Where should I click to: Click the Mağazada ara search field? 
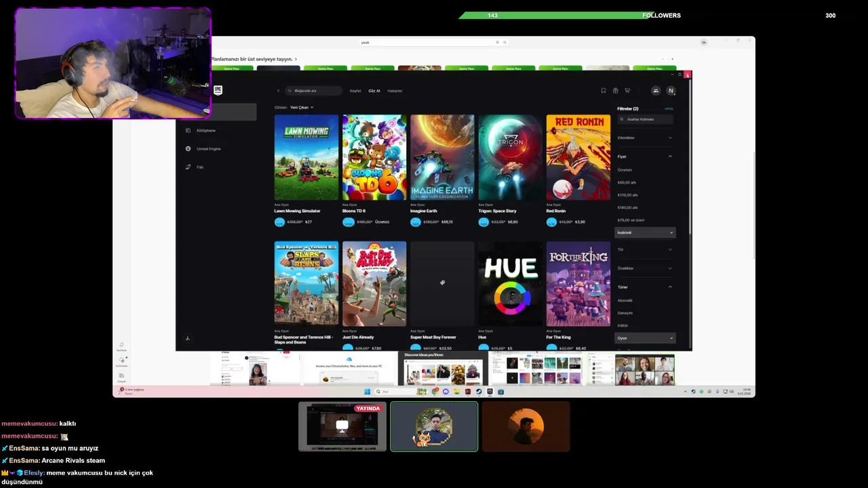[314, 91]
